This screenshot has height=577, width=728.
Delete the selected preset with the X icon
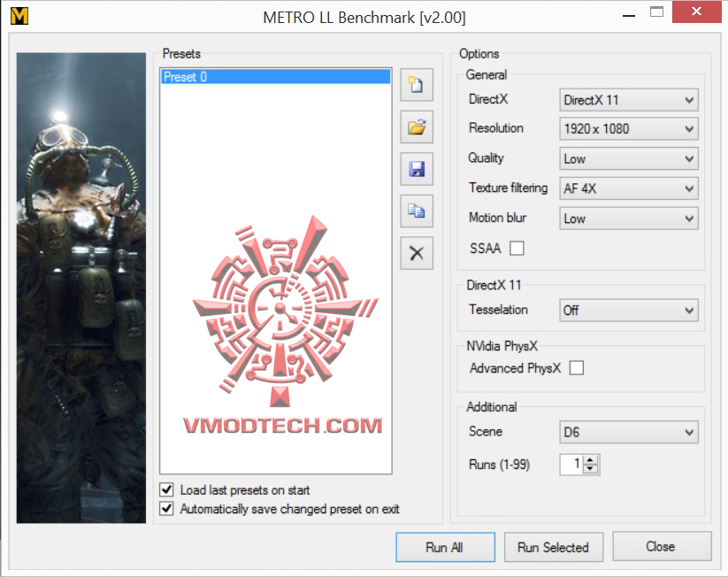click(x=417, y=253)
